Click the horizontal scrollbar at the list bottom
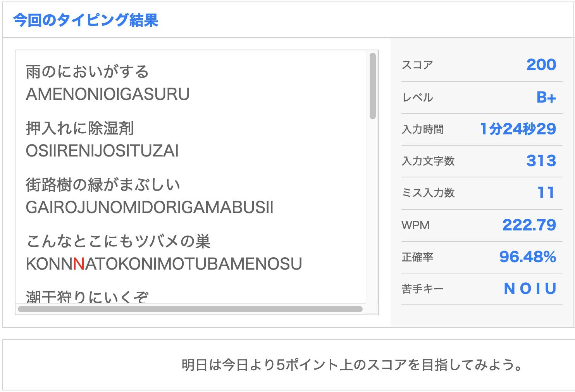The width and height of the screenshot is (575, 392). tap(190, 309)
